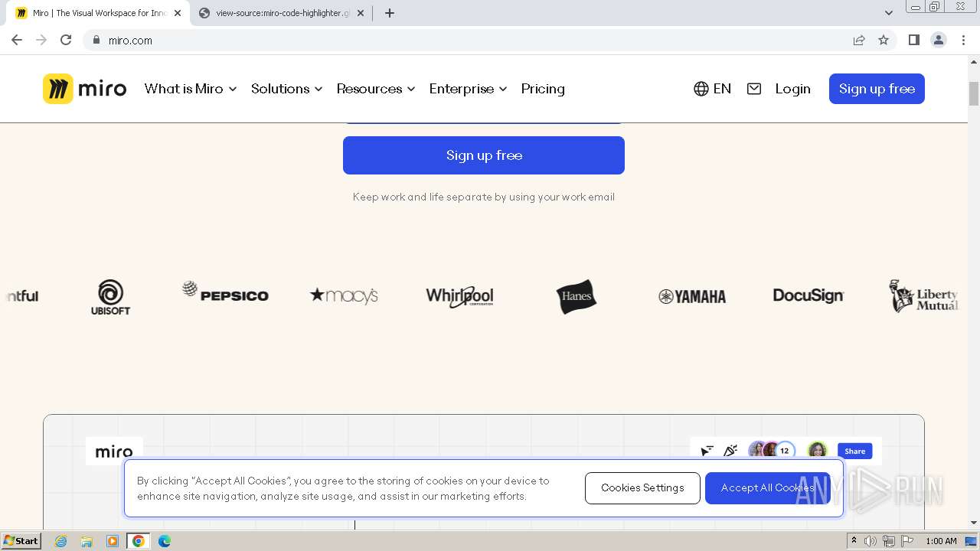Image resolution: width=980 pixels, height=551 pixels.
Task: Click the DocuSign logo
Action: click(808, 295)
